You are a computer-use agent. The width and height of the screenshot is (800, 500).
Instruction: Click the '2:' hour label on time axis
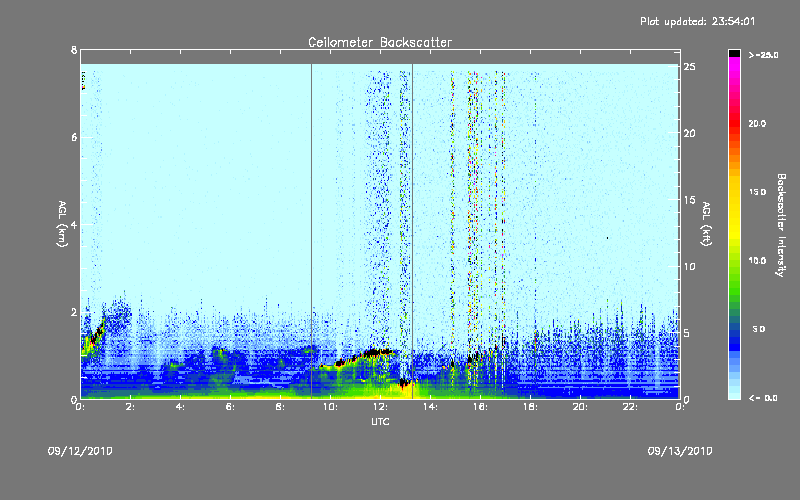click(x=131, y=407)
